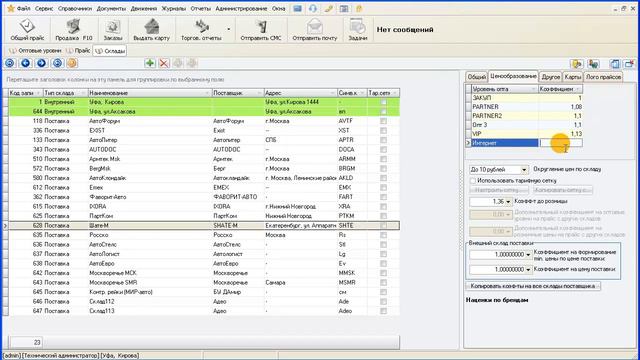Go to previous record with blue left arrow
Viewport: 640px width, 360px height.
pyautogui.click(x=26, y=63)
